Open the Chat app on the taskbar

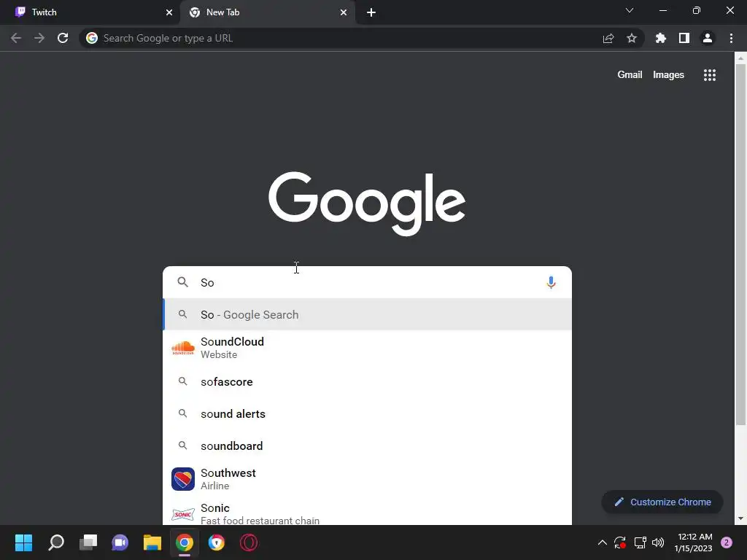pos(120,542)
